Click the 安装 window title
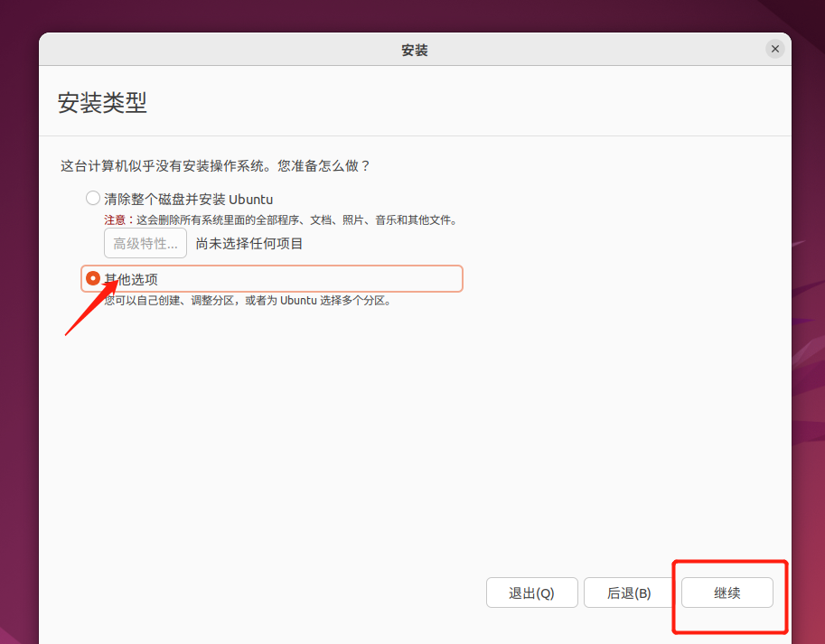Screen dimensions: 825x644 [415, 50]
